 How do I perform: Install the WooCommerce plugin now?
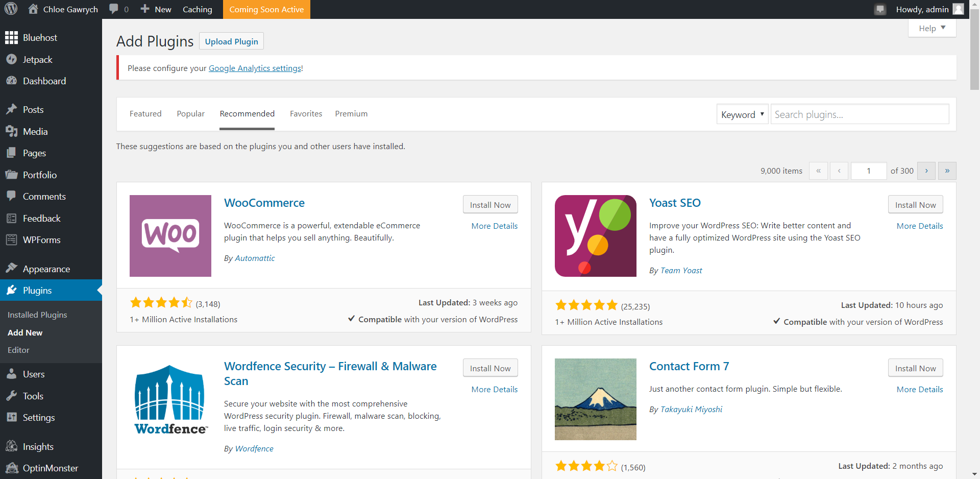tap(491, 205)
